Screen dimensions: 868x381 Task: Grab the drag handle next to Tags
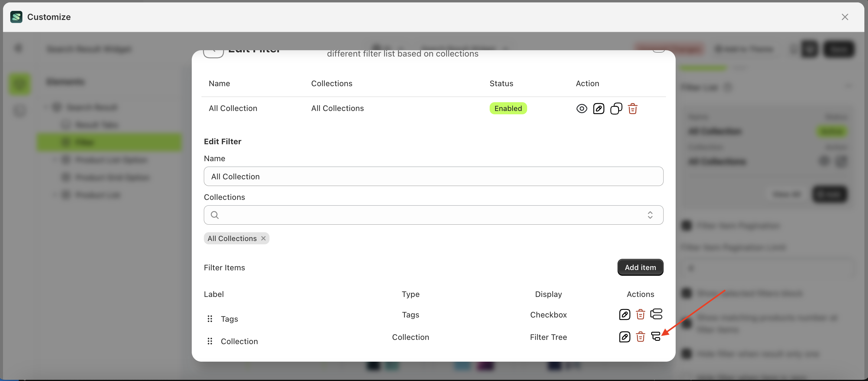click(x=210, y=318)
